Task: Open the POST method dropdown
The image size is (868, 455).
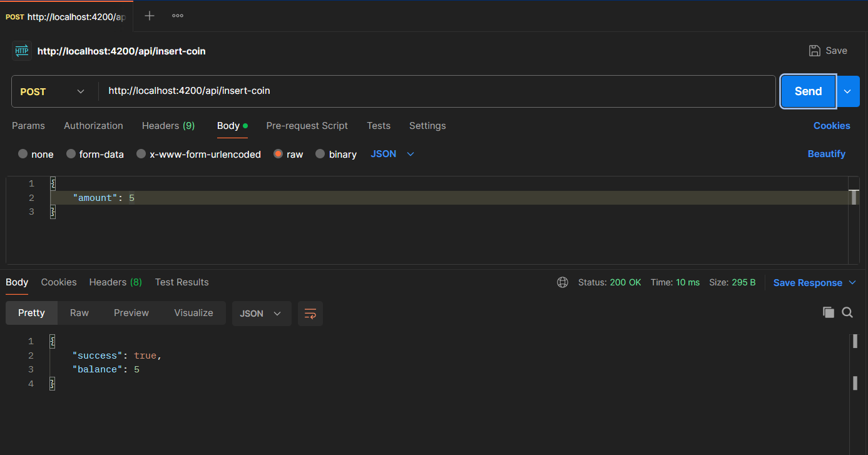Action: click(54, 91)
